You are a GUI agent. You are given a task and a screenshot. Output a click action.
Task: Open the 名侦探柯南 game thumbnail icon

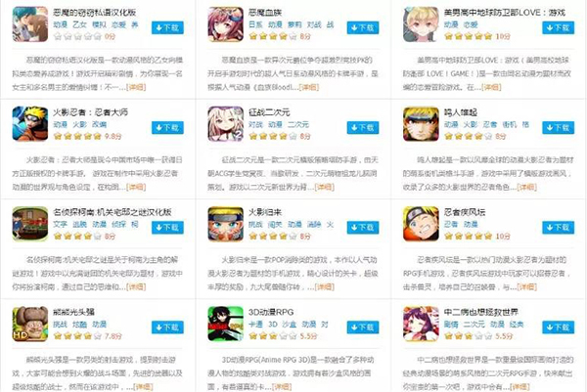(x=30, y=224)
